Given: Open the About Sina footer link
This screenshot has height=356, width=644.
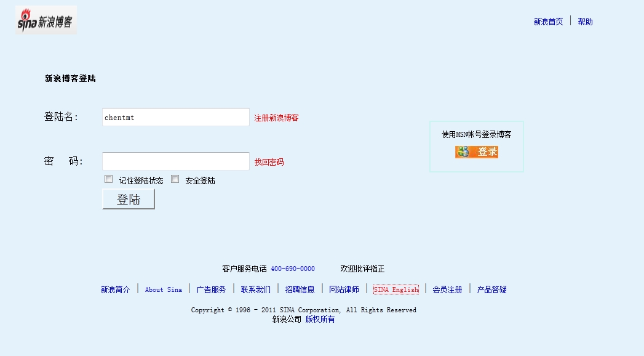Looking at the screenshot, I should 164,290.
